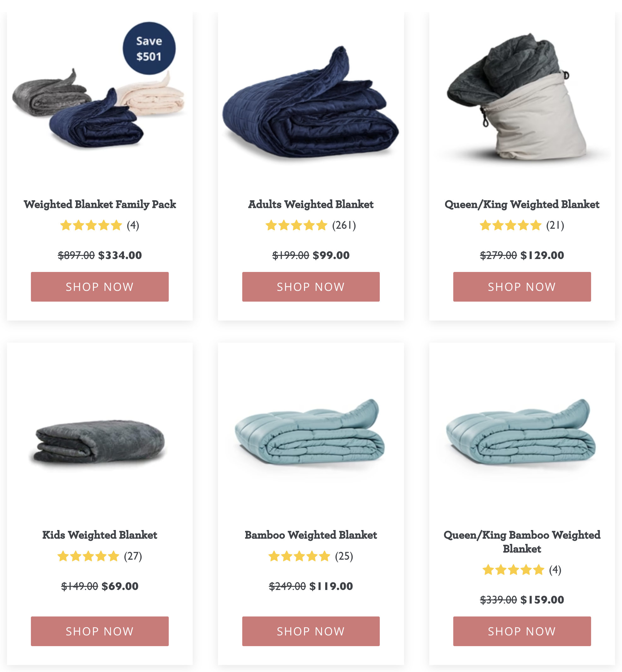Open the Queen/King Bamboo Weighted Blanket image

(521, 432)
